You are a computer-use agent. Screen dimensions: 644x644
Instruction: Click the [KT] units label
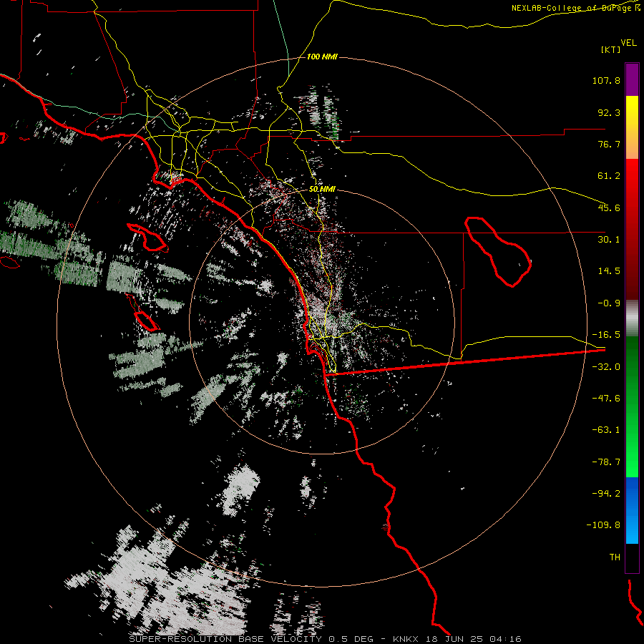tap(611, 49)
